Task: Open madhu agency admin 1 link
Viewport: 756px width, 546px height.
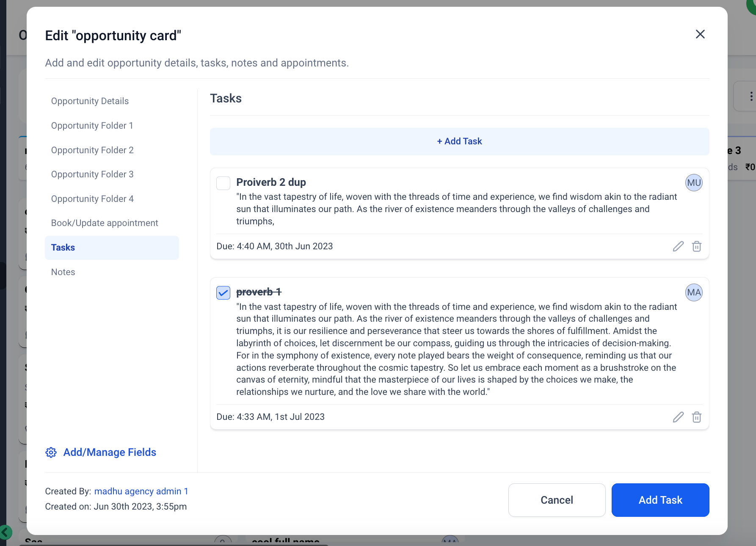Action: [x=141, y=491]
